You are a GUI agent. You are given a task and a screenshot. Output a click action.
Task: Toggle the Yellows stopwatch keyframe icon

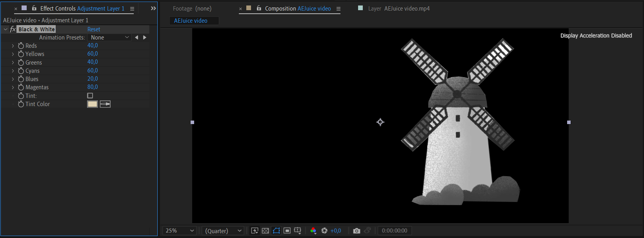click(21, 54)
